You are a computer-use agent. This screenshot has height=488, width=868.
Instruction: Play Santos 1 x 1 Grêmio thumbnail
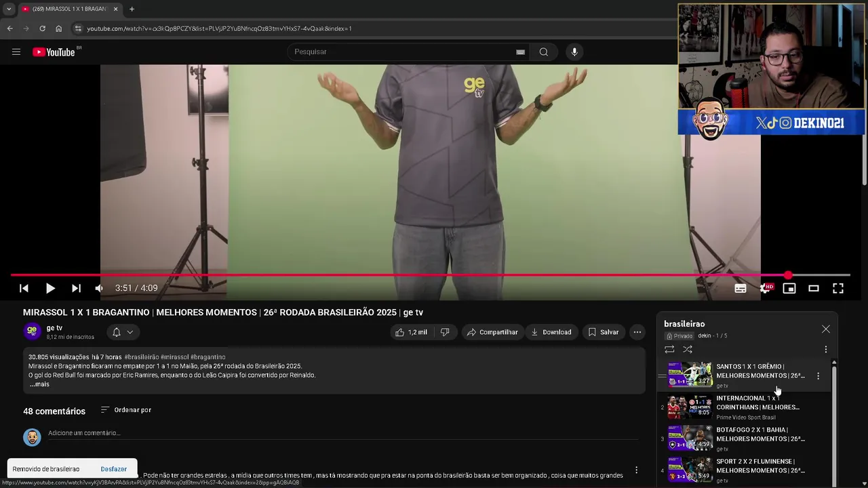coord(690,374)
